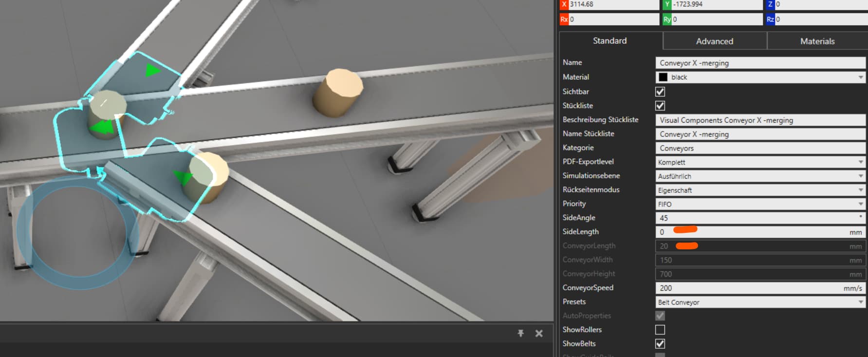Click the green arrow on top merge section
This screenshot has width=868, height=357.
[x=152, y=70]
